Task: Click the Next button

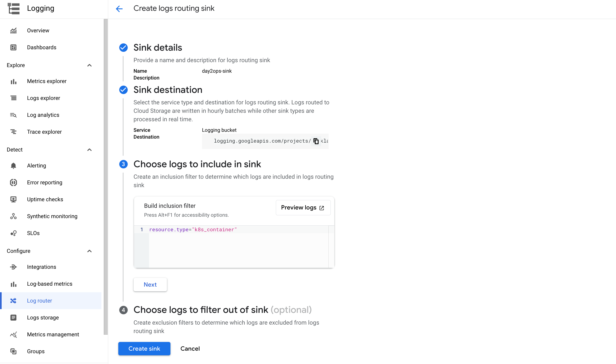Action: [x=150, y=284]
